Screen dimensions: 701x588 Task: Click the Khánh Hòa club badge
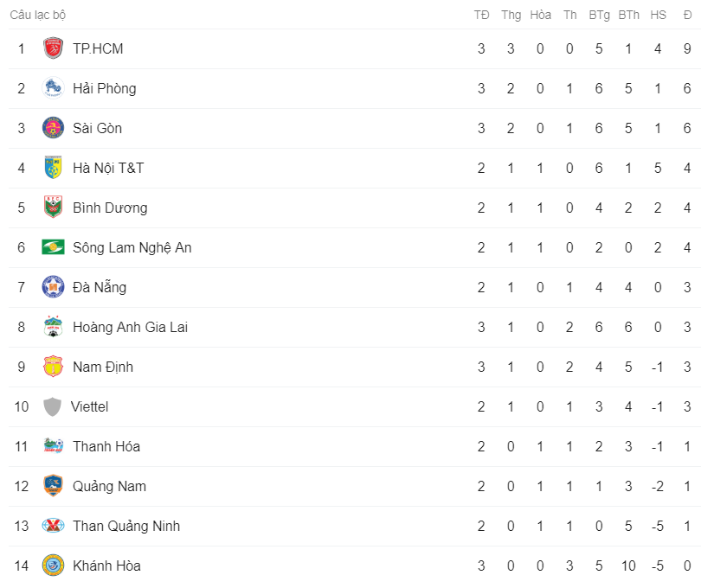53,566
